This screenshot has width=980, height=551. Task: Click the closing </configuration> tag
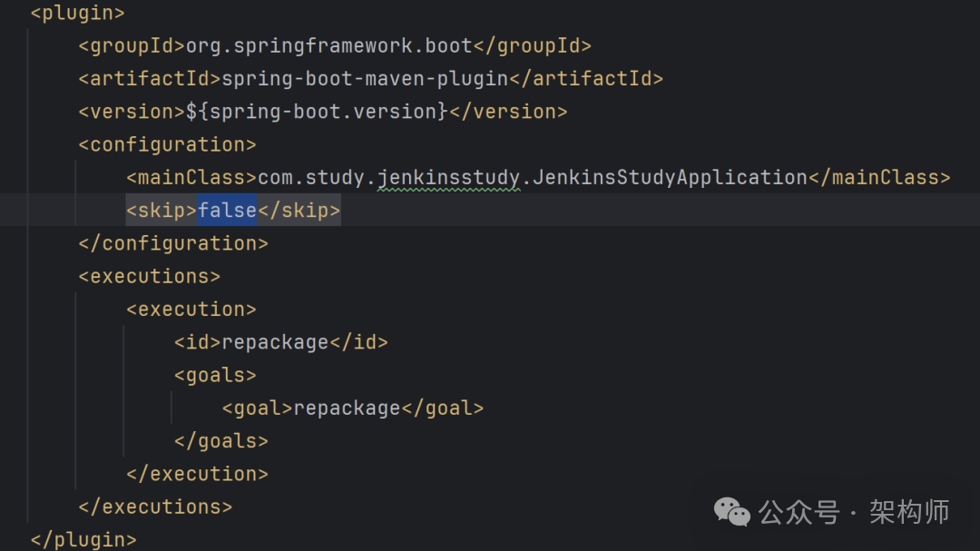[x=173, y=243]
